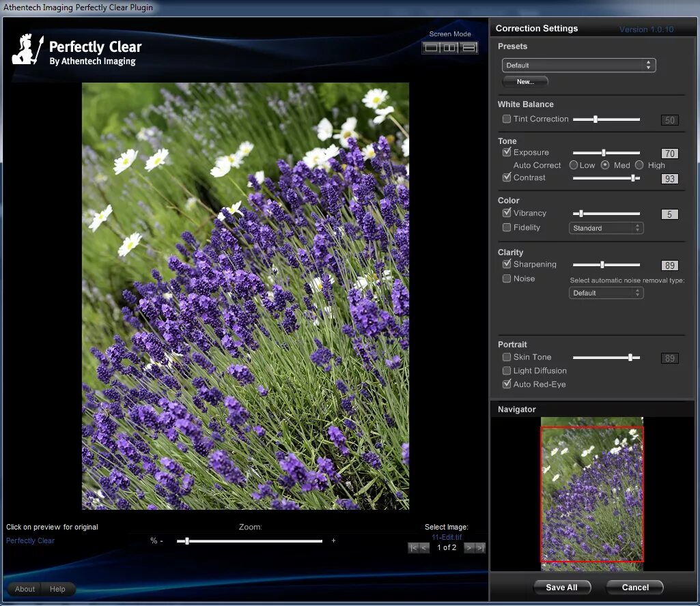
Task: Open the About page
Action: click(25, 589)
